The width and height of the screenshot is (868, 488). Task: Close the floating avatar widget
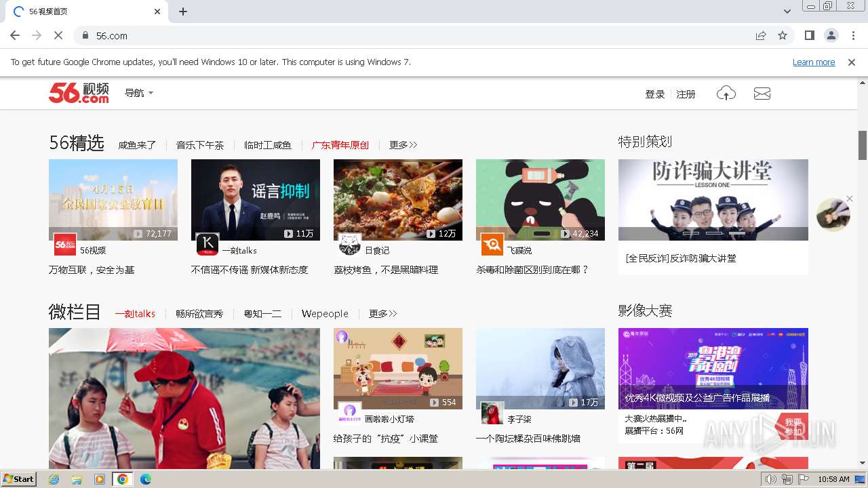click(849, 199)
